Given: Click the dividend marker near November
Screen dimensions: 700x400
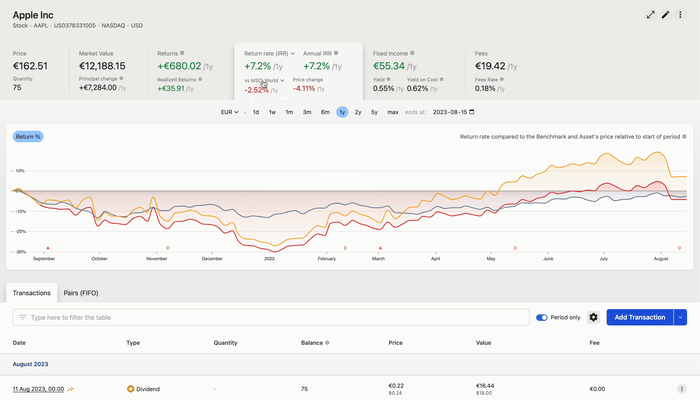Looking at the screenshot, I should coord(168,248).
